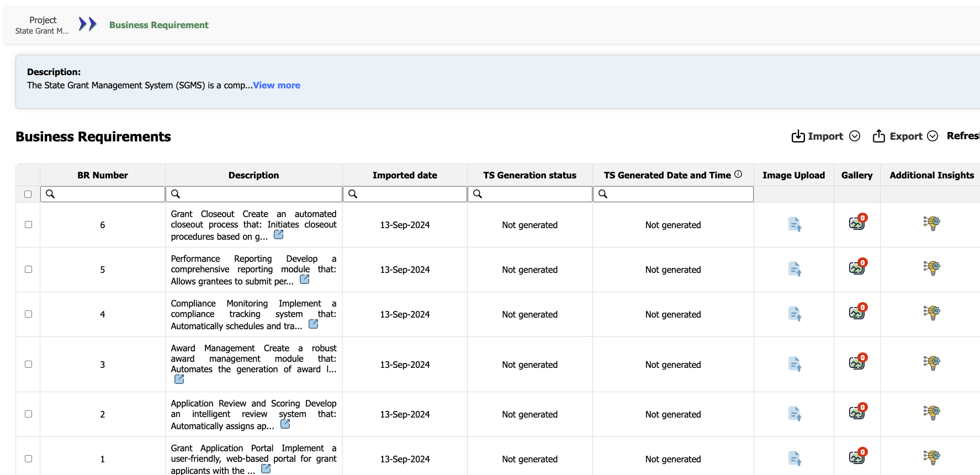Click image upload icon for BR 2
980x475 pixels.
coord(794,414)
